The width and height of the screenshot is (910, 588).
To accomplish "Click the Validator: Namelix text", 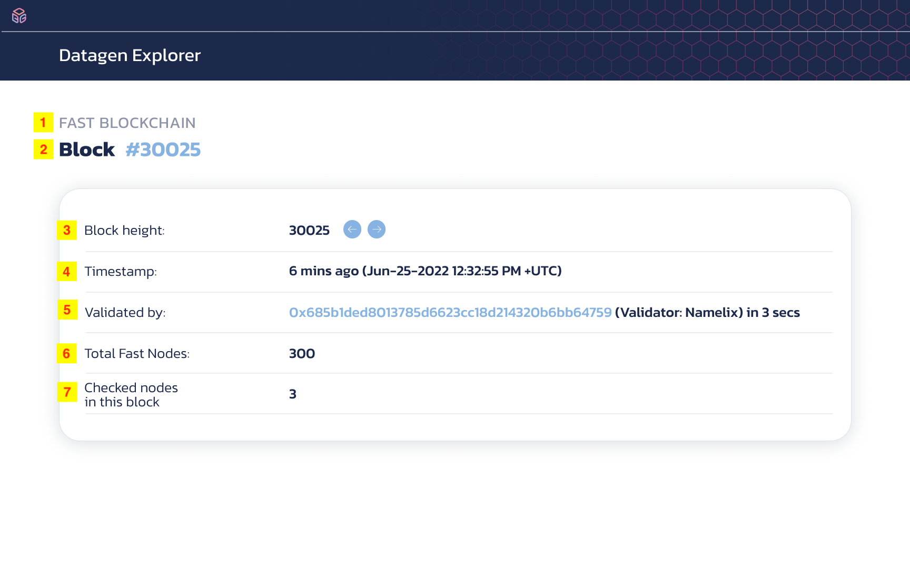I will (679, 313).
